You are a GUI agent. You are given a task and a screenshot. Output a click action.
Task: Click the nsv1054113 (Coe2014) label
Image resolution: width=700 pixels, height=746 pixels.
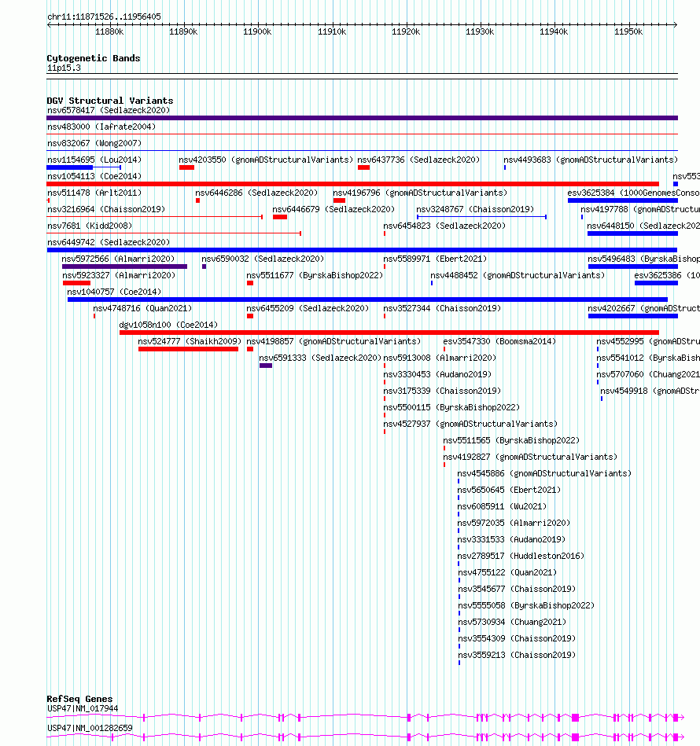pyautogui.click(x=94, y=177)
